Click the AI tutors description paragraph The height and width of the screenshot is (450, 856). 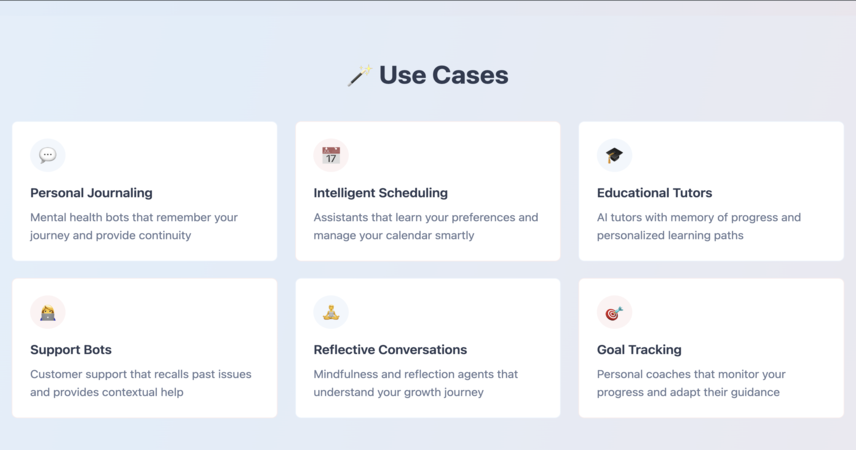(x=699, y=226)
